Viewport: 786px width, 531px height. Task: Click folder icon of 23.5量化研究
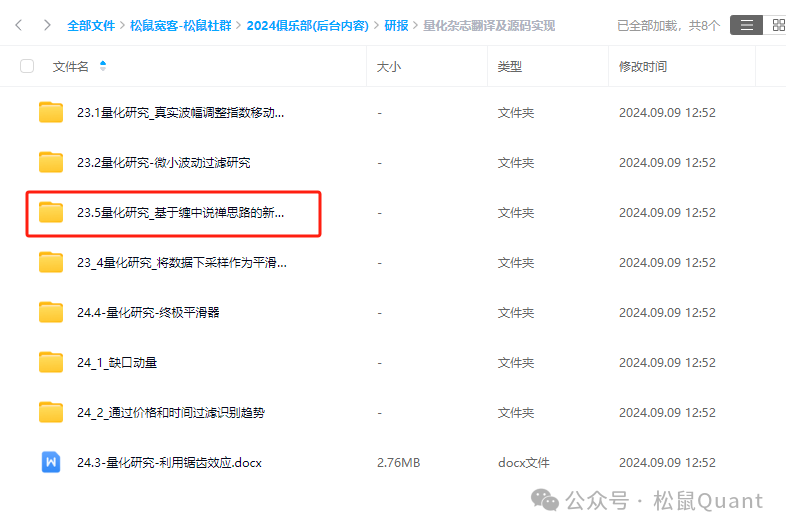tap(51, 213)
